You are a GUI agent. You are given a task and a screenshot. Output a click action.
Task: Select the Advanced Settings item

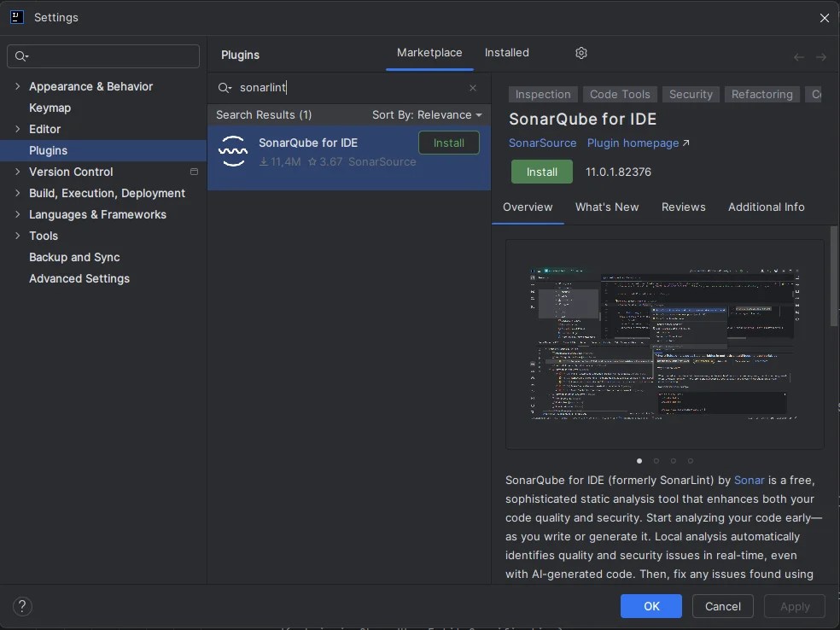click(x=103, y=278)
